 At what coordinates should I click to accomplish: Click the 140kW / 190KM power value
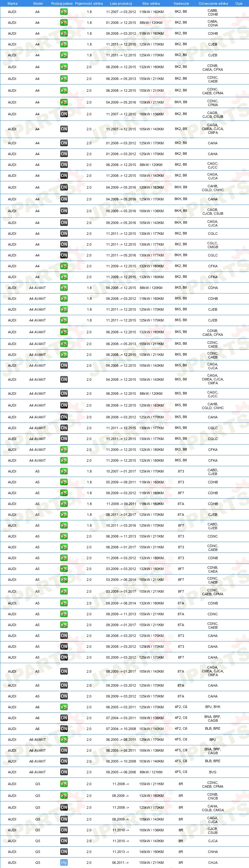tap(152, 852)
